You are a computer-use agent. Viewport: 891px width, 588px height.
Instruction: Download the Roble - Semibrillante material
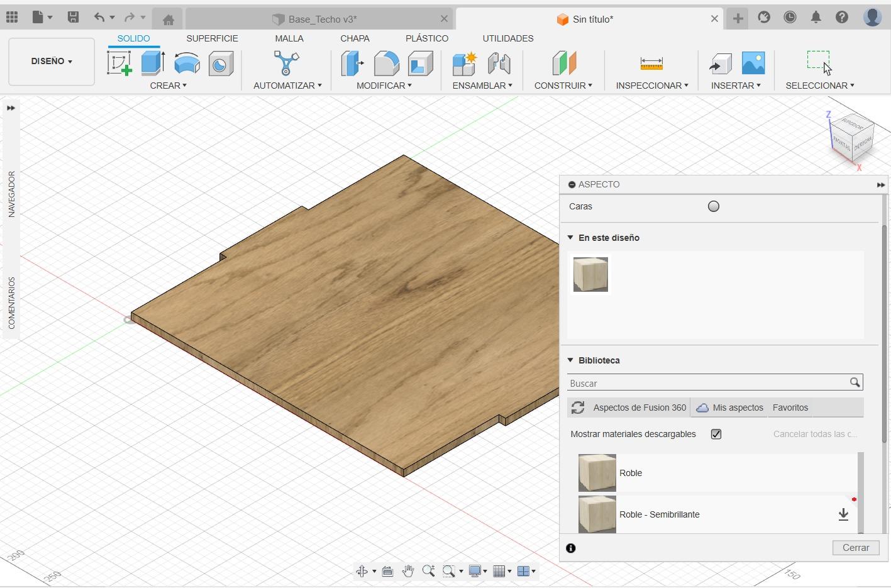pos(843,514)
